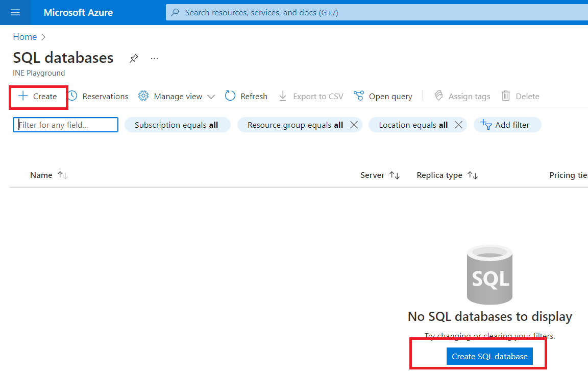
Task: Open the ellipsis more options menu
Action: coord(154,58)
